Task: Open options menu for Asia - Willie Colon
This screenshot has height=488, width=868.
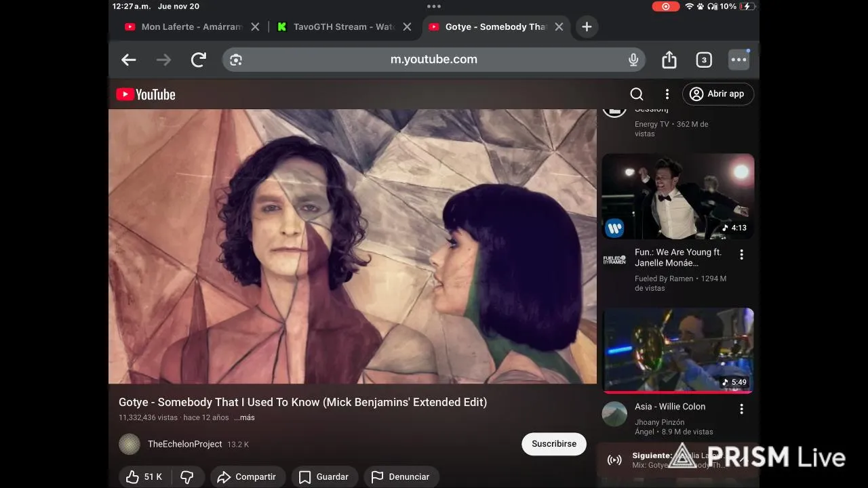Action: coord(741,409)
